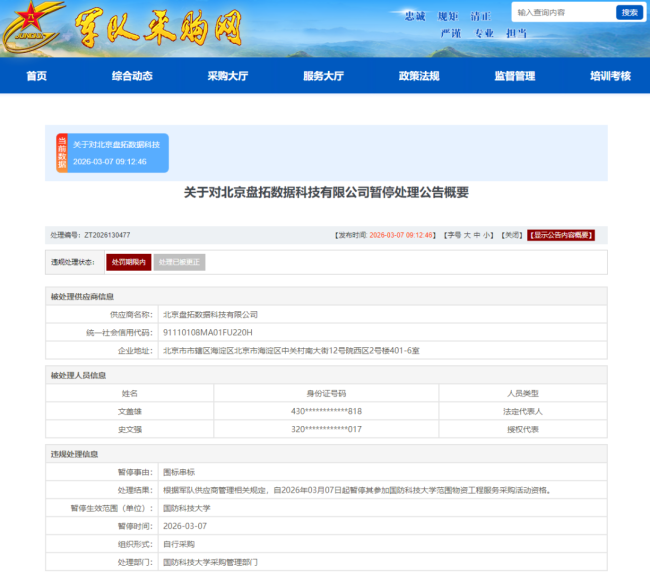
Task: Click the ID number ending in 017
Action: click(x=326, y=429)
